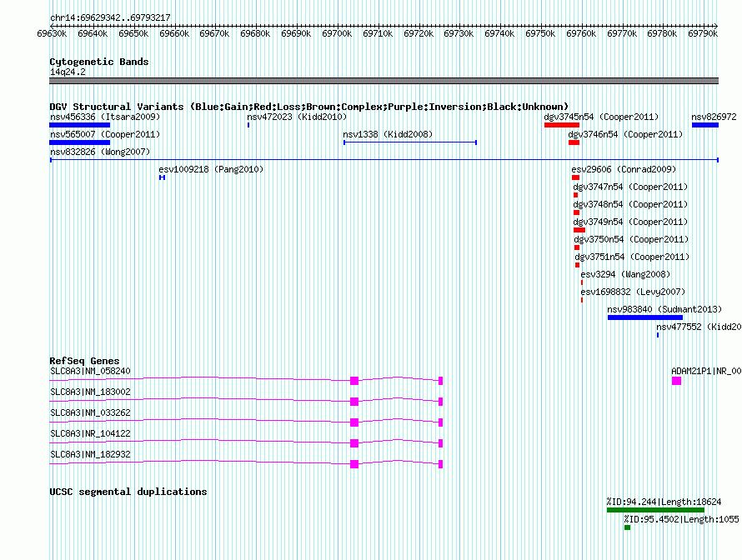Open the nsv472023 (Kidd2010) variant label
Image resolution: width=742 pixels, height=560 pixels.
(x=297, y=117)
